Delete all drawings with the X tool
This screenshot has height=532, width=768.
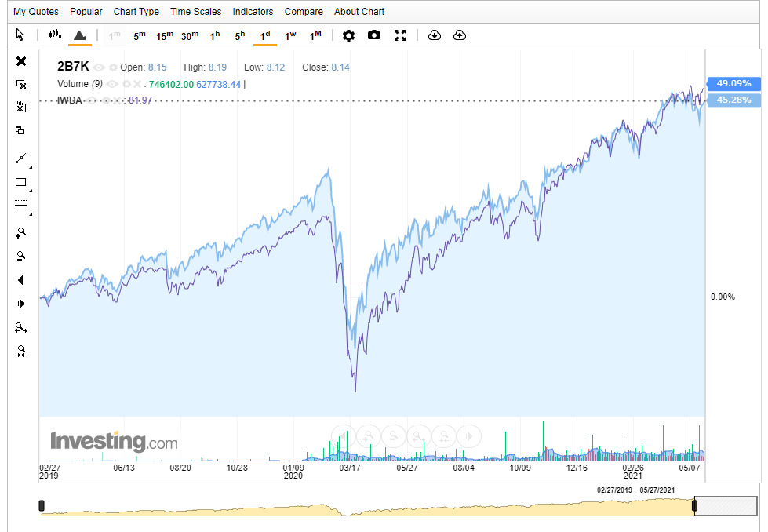pos(21,61)
